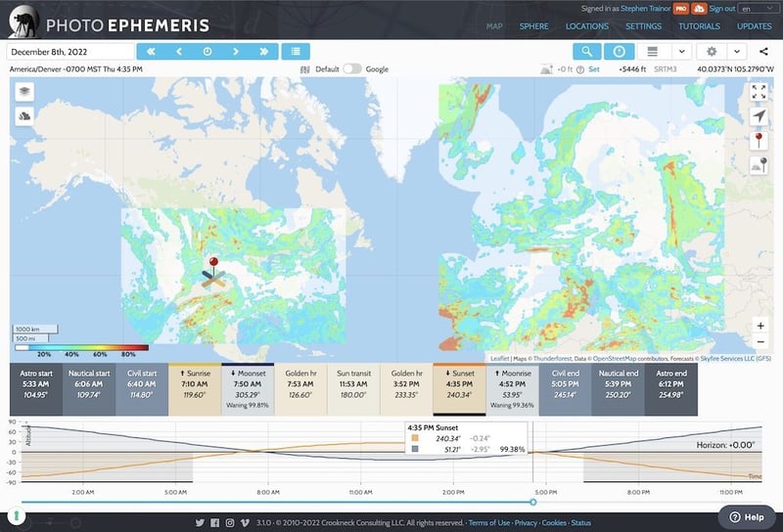Toggle Default/Google map switch
This screenshot has height=532, width=783.
pyautogui.click(x=352, y=68)
